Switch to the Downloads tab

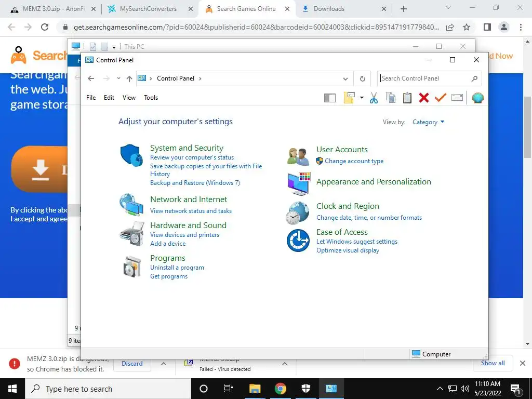[x=343, y=9]
